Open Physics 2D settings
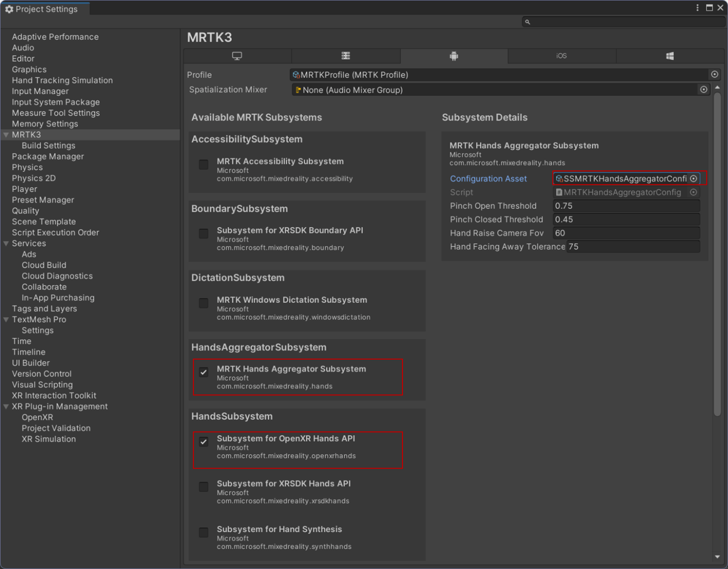This screenshot has width=728, height=569. coord(34,178)
